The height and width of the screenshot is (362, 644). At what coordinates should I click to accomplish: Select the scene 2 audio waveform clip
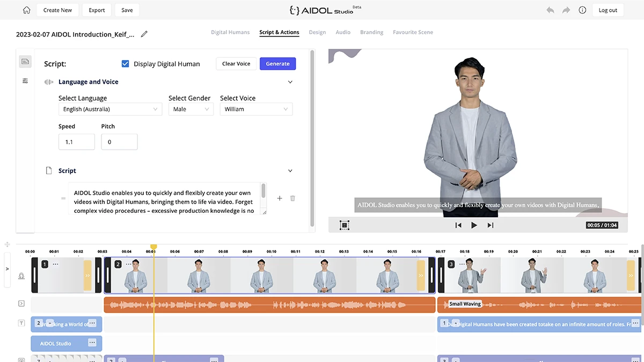(x=269, y=305)
